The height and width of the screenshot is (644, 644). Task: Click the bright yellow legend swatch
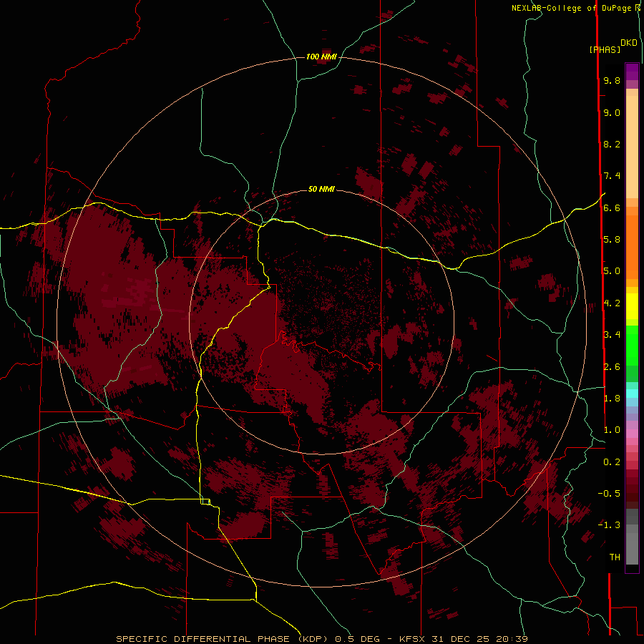point(632,306)
